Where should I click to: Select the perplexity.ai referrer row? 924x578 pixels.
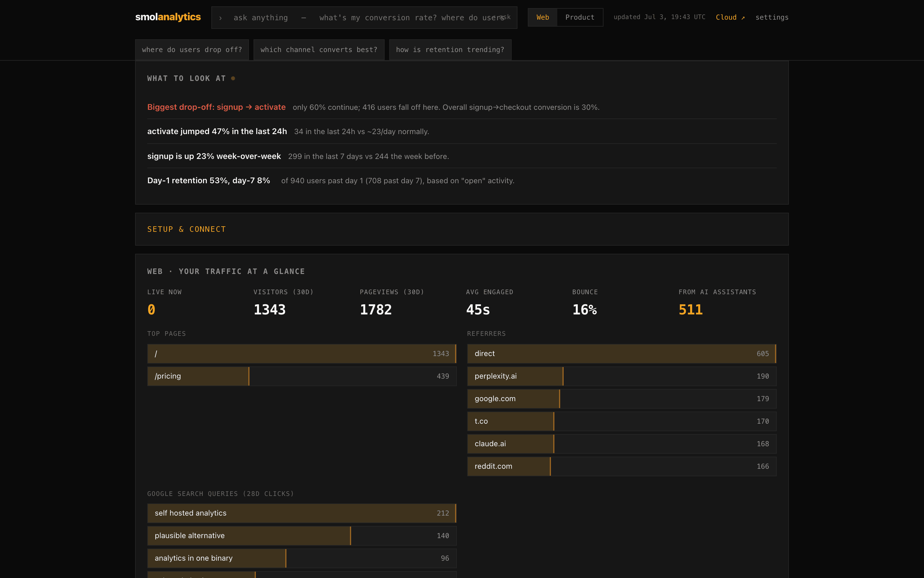click(x=622, y=376)
